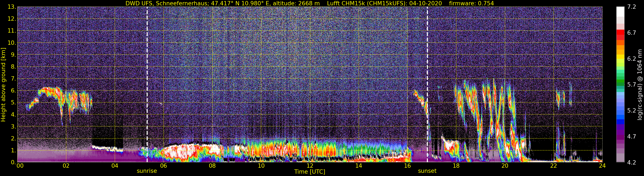
Task: Click the white dashed sunrise line
Action: pyautogui.click(x=147, y=85)
